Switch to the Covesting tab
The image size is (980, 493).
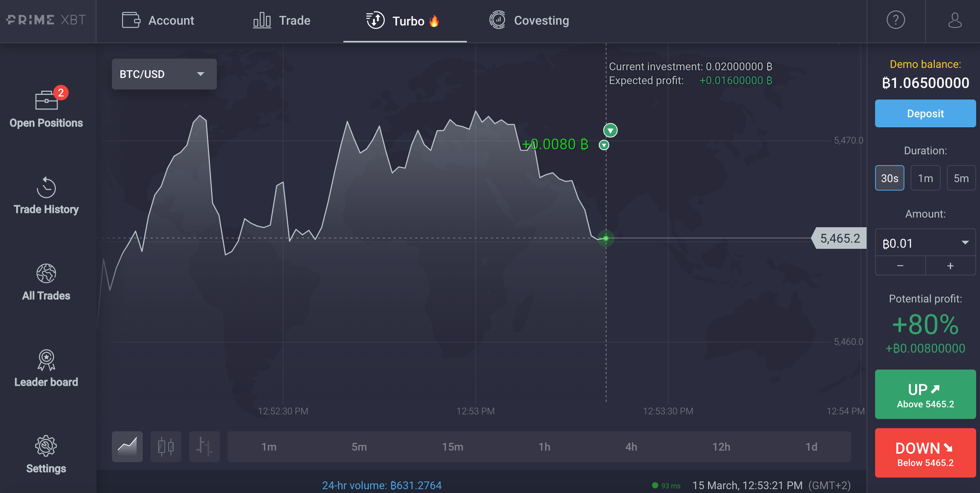pos(529,20)
